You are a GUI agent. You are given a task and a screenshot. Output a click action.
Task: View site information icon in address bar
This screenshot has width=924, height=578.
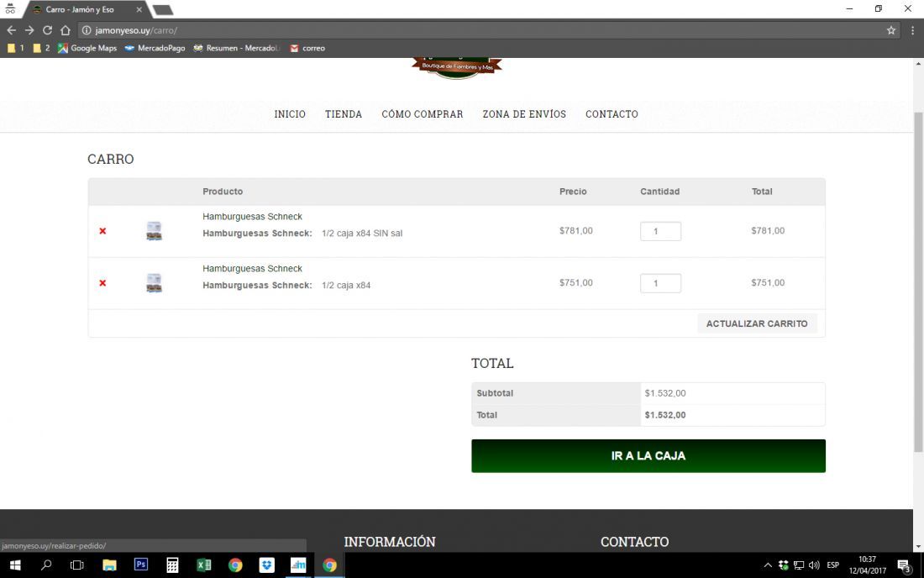(x=87, y=30)
